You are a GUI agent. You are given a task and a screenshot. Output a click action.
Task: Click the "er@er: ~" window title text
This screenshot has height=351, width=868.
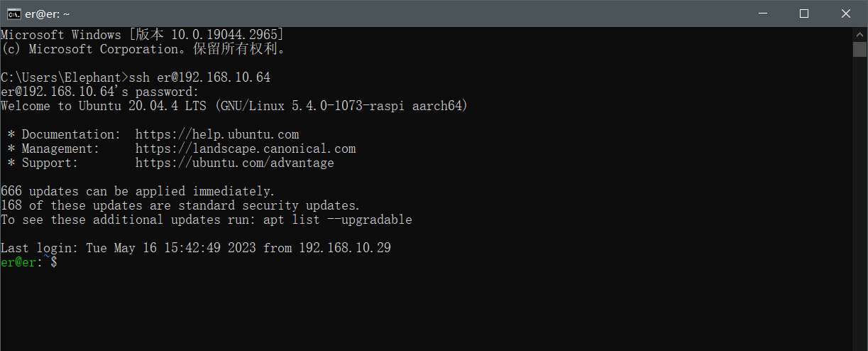[x=48, y=13]
